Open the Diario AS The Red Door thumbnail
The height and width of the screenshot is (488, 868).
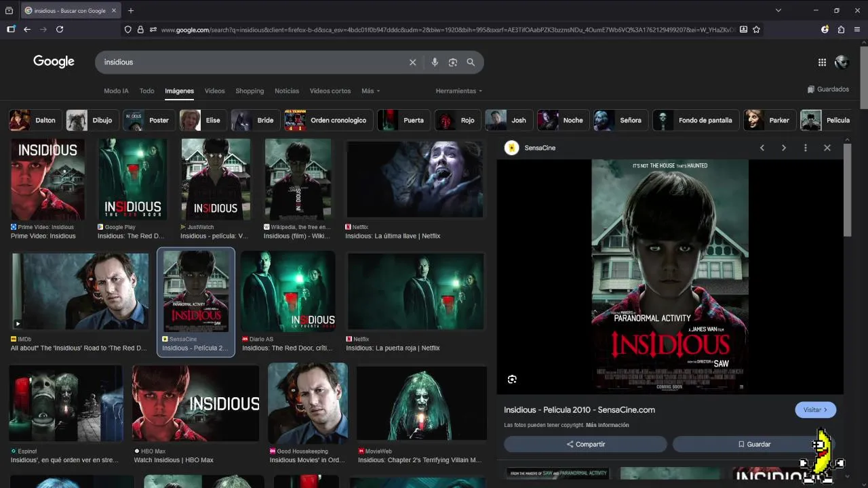point(288,291)
